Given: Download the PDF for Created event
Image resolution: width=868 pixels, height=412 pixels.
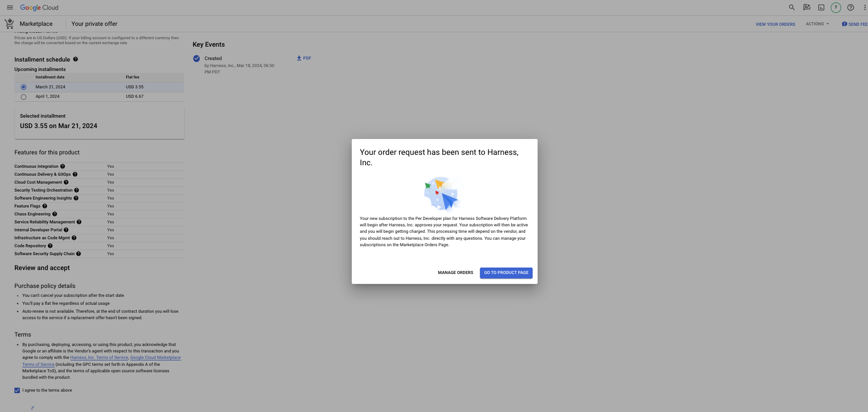Looking at the screenshot, I should tap(304, 58).
